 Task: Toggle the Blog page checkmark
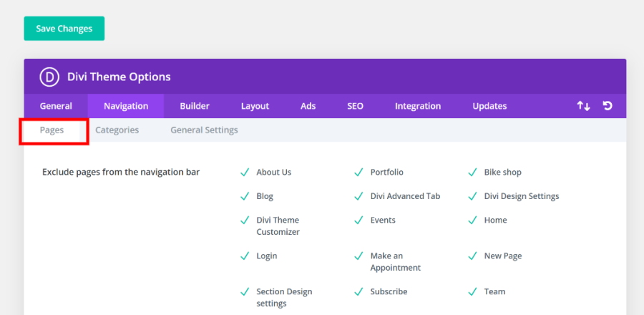[245, 196]
